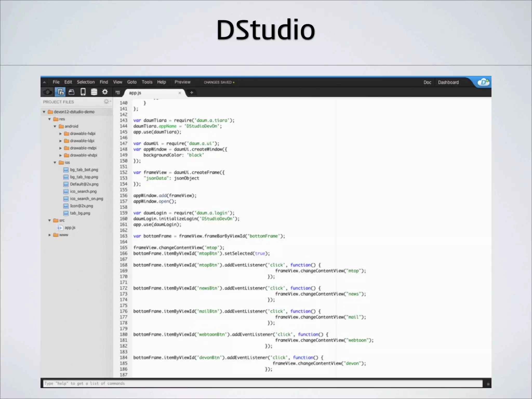
Task: Select Default@2x.png in project files
Action: coord(84,184)
